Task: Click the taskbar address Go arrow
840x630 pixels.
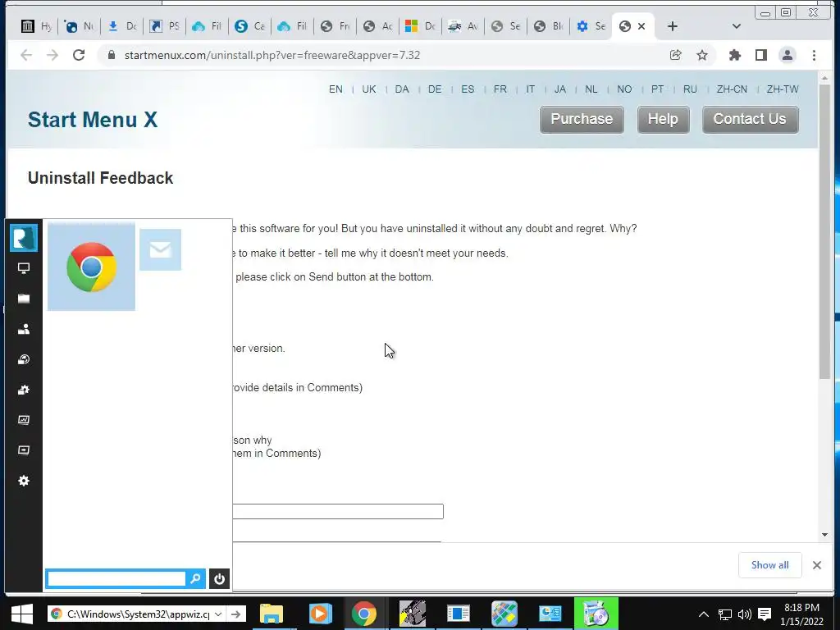Action: [235, 614]
